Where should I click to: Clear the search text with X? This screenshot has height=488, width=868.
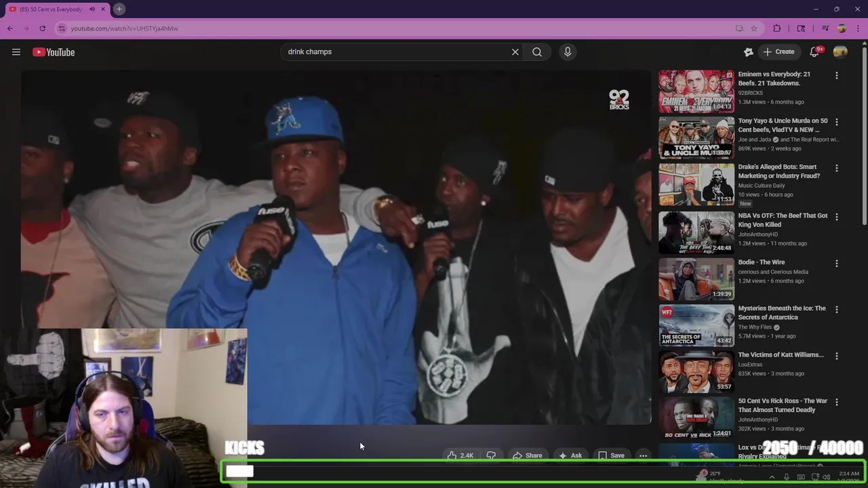click(515, 52)
